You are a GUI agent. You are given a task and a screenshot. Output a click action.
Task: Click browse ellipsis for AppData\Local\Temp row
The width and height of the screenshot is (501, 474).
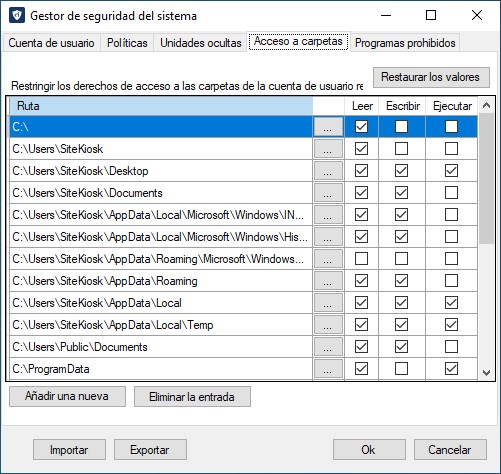click(328, 325)
